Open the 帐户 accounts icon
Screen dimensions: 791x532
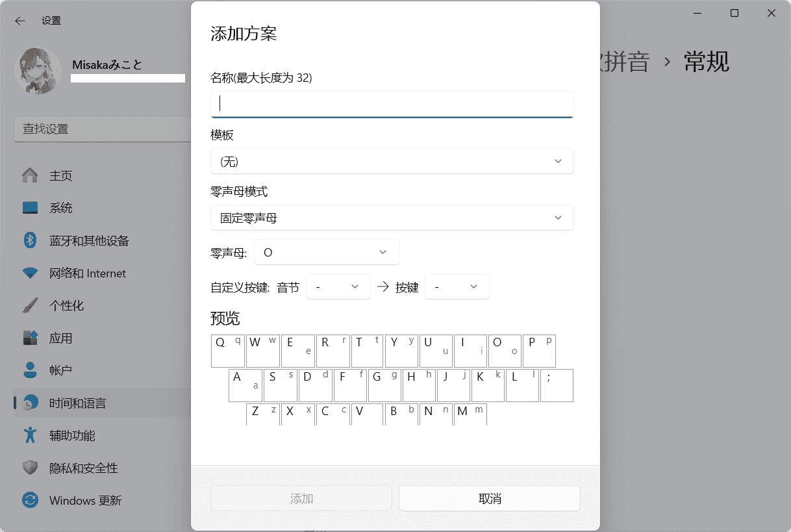coord(29,370)
